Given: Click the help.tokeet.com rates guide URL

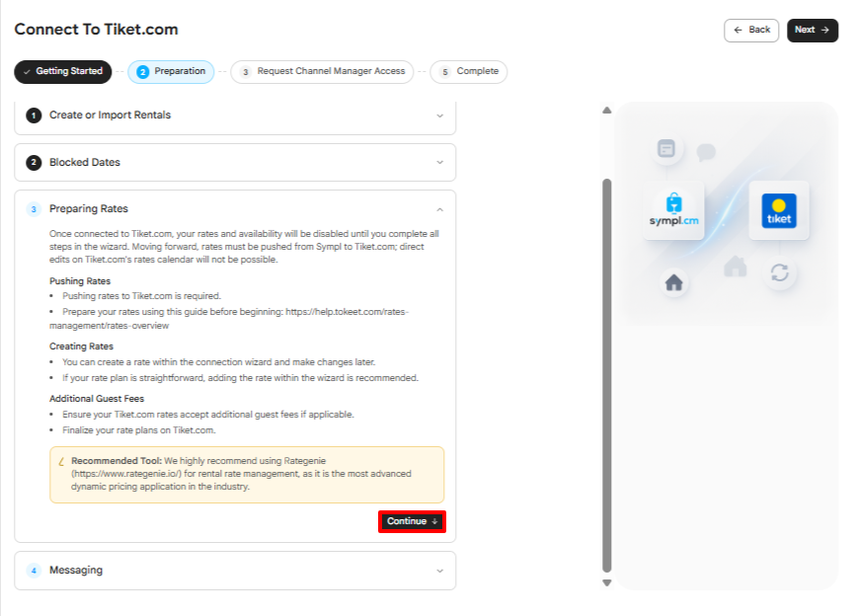Looking at the screenshot, I should (x=229, y=319).
